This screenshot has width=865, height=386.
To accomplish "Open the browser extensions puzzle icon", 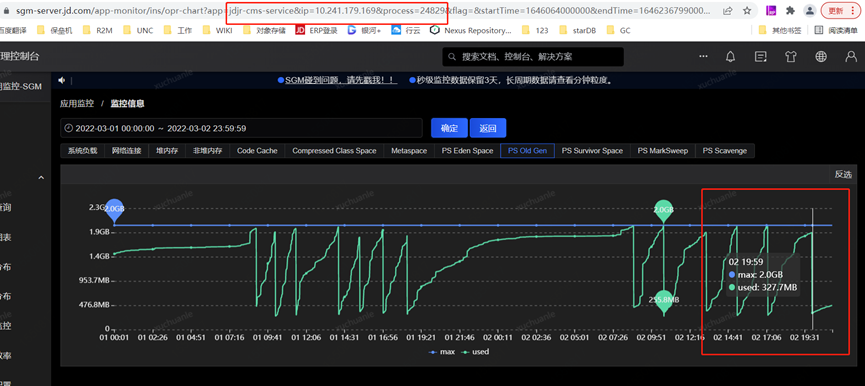I will 790,10.
